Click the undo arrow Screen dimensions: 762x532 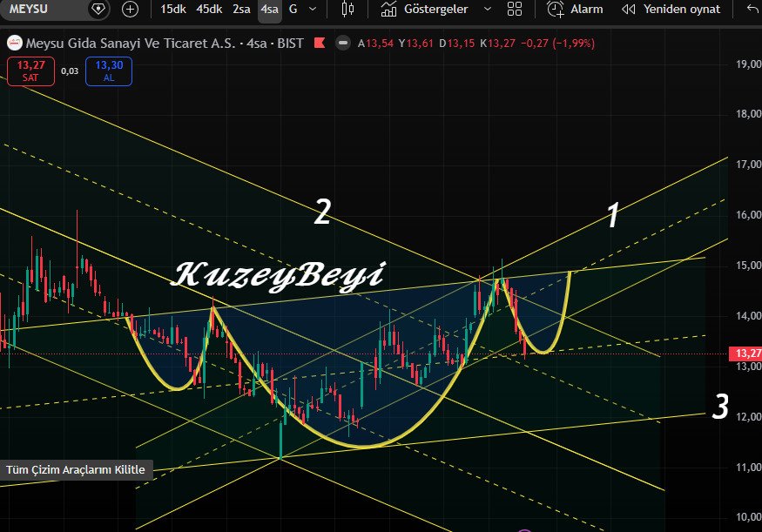752,9
